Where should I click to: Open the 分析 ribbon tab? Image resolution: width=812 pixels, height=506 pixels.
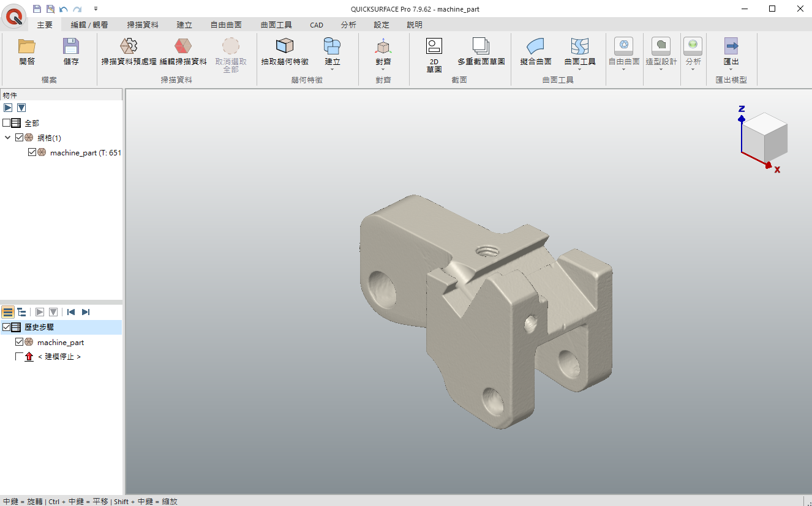coord(348,25)
